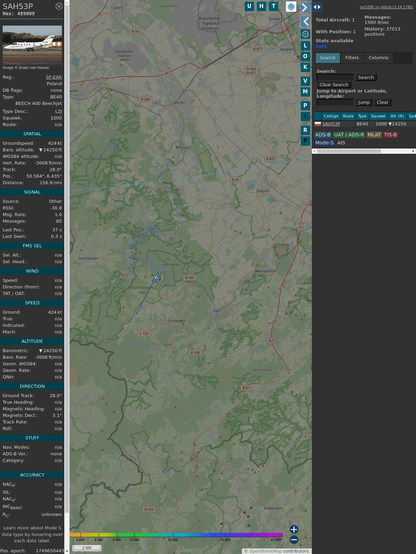The height and width of the screenshot is (554, 416).
Task: Click the ACCURACY section header
Action: [32, 475]
